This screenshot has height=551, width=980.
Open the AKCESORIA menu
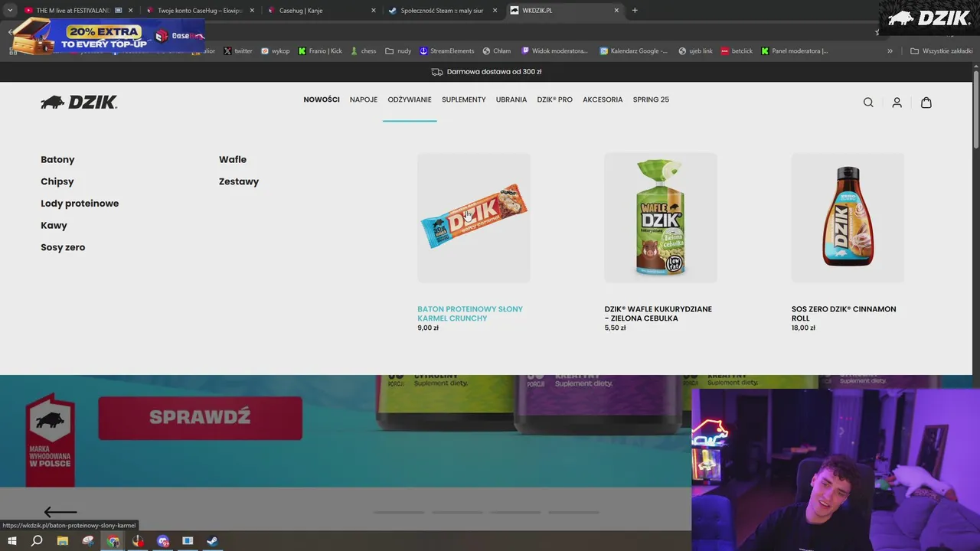[x=603, y=99]
